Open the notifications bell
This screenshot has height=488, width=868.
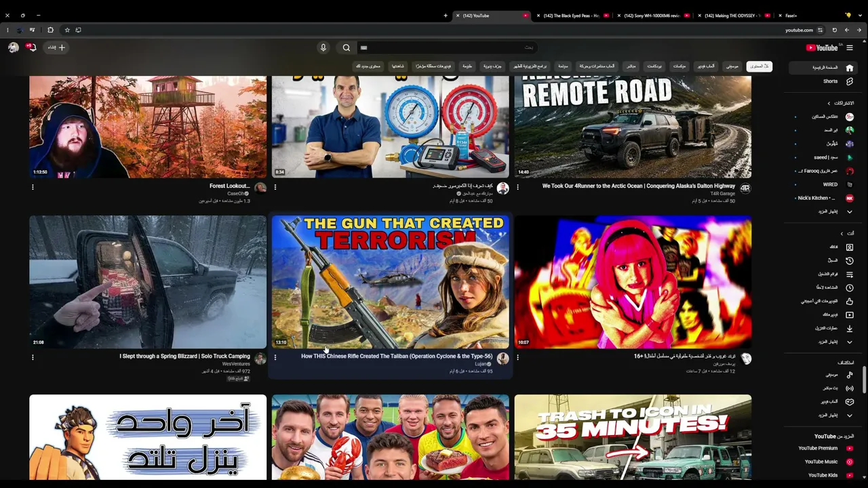click(31, 47)
